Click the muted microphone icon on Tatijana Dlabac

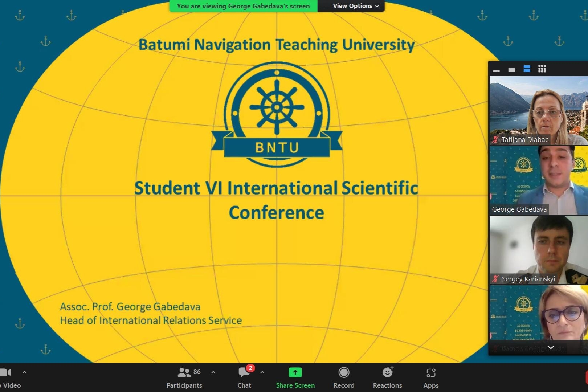point(495,140)
